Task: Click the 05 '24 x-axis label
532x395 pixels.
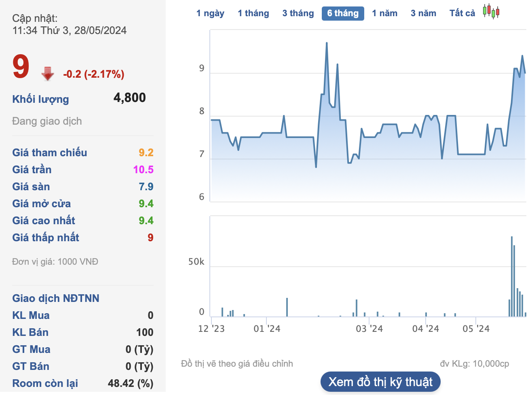Action: coord(476,329)
